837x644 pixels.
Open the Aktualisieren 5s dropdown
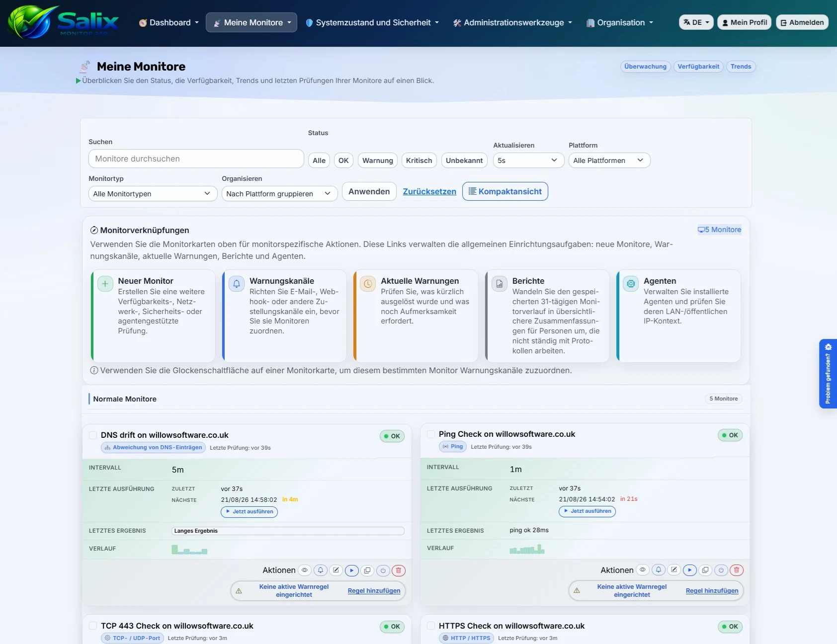tap(528, 161)
